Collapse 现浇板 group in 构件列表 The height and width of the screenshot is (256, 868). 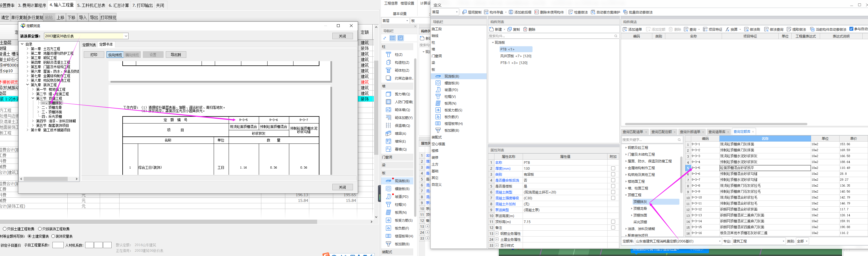[x=492, y=43]
